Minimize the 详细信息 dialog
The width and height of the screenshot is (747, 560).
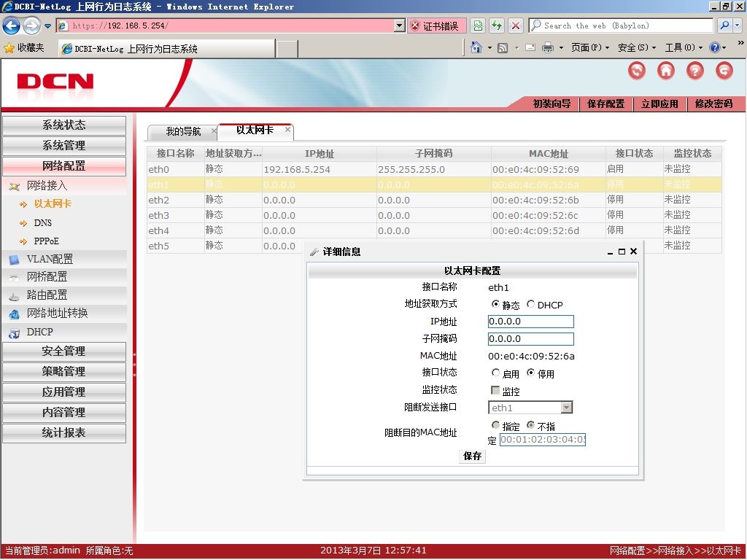point(611,252)
